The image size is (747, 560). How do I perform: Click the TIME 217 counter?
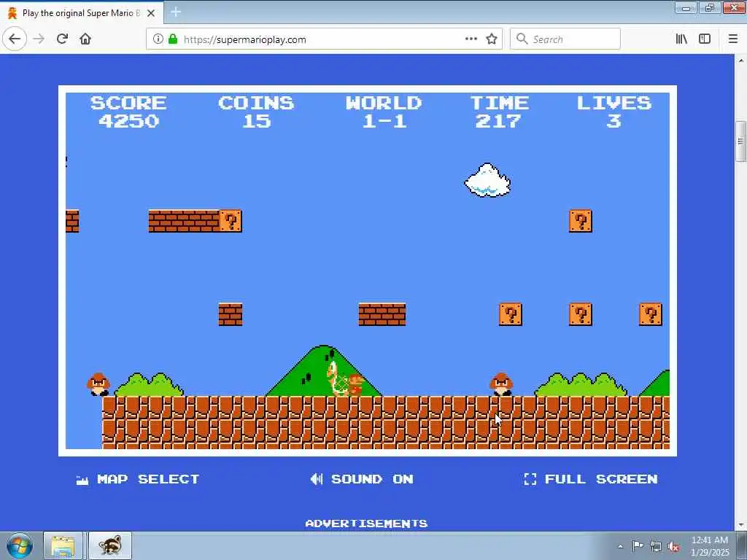pyautogui.click(x=499, y=112)
